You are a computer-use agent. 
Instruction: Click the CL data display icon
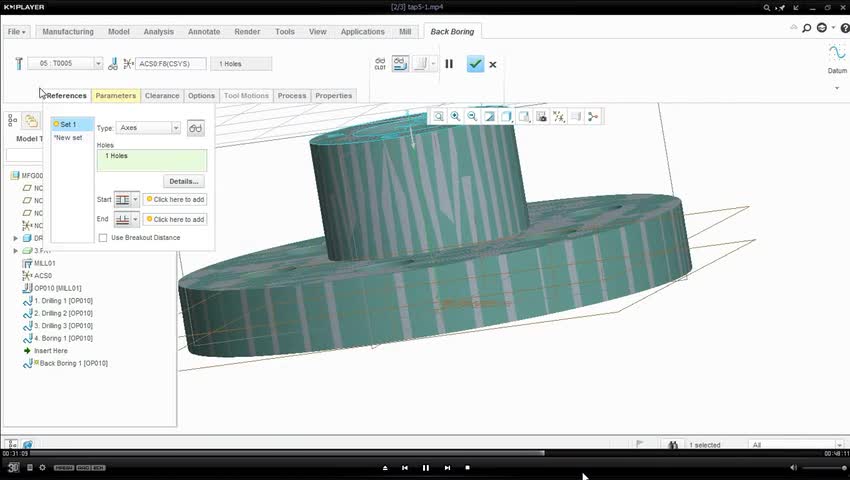[x=380, y=64]
